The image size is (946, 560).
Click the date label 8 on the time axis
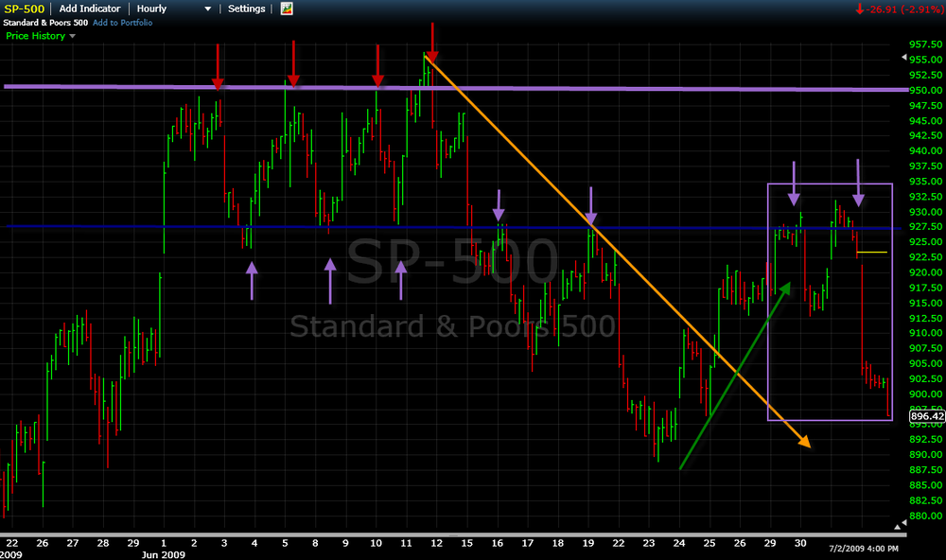click(x=315, y=543)
